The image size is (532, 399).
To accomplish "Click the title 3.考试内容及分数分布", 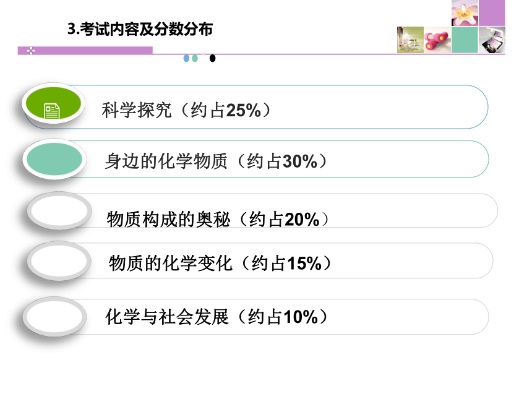I will (140, 29).
